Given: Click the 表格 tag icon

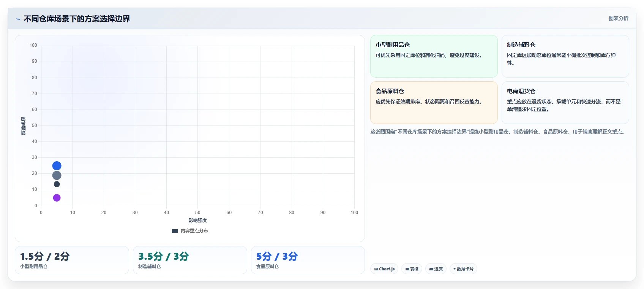Looking at the screenshot, I should [x=407, y=269].
